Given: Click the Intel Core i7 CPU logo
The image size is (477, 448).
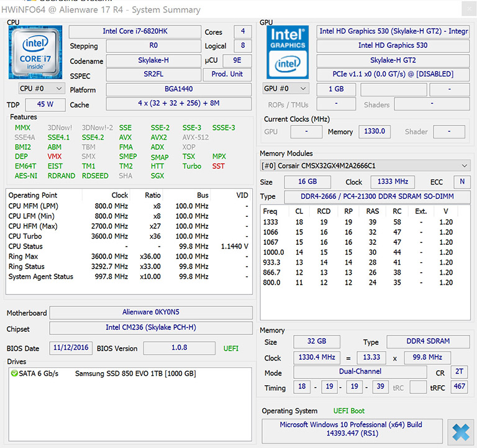Looking at the screenshot, I should (x=35, y=52).
